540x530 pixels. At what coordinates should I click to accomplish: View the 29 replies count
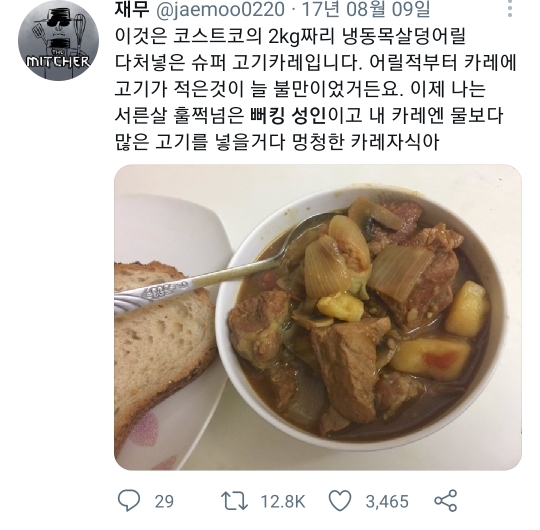point(164,501)
